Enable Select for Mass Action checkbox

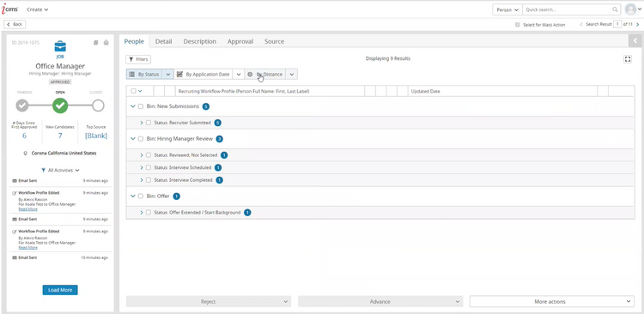click(x=518, y=25)
